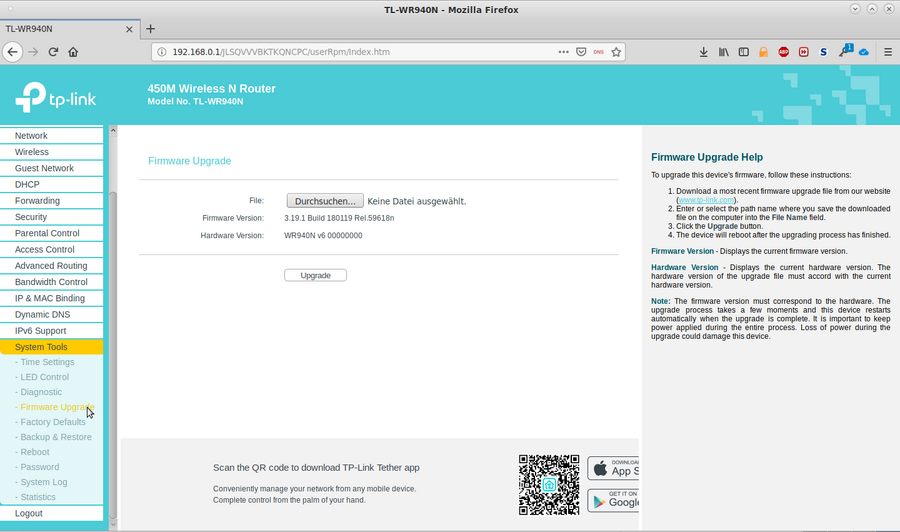900x532 pixels.
Task: Toggle the Firefox sidebar view icon
Action: coord(743,52)
